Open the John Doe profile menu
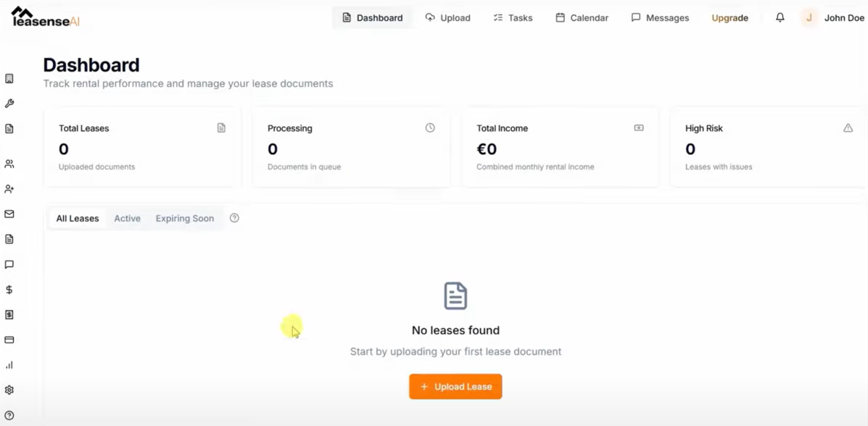The image size is (868, 426). pyautogui.click(x=832, y=17)
